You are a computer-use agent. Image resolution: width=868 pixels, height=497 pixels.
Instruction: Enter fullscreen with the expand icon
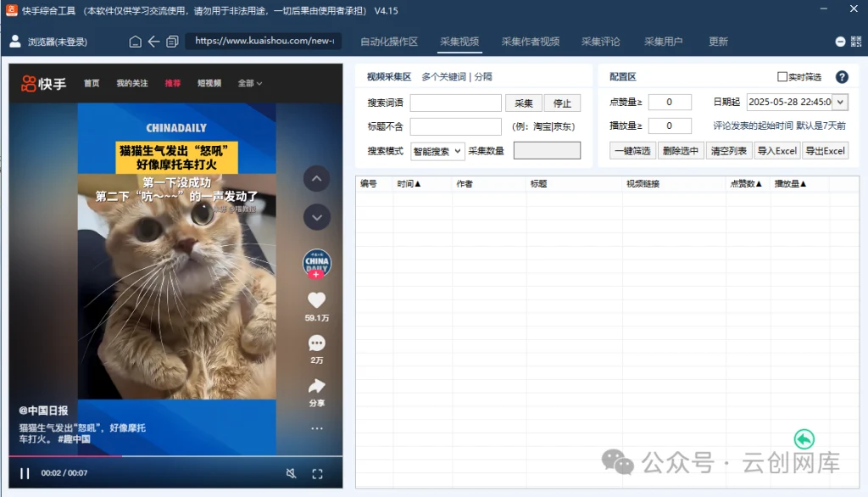pos(317,474)
